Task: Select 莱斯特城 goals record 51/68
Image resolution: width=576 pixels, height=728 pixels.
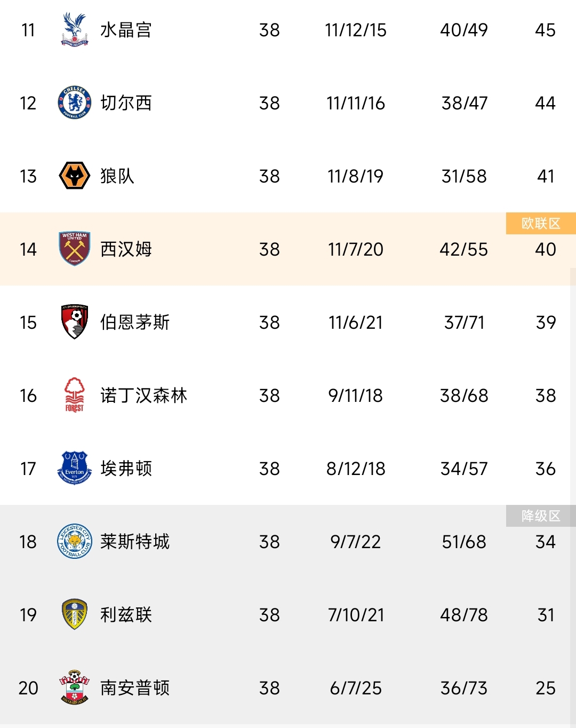Action: [464, 542]
